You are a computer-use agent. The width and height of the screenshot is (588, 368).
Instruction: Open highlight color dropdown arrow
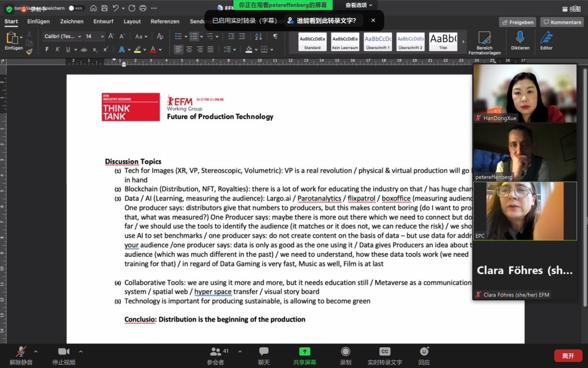(x=145, y=50)
